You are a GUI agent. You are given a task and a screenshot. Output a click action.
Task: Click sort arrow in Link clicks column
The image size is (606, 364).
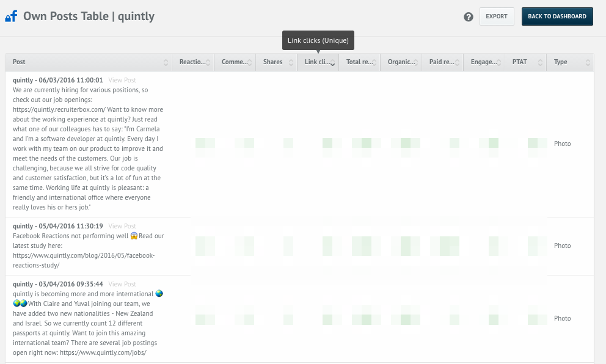pos(332,64)
